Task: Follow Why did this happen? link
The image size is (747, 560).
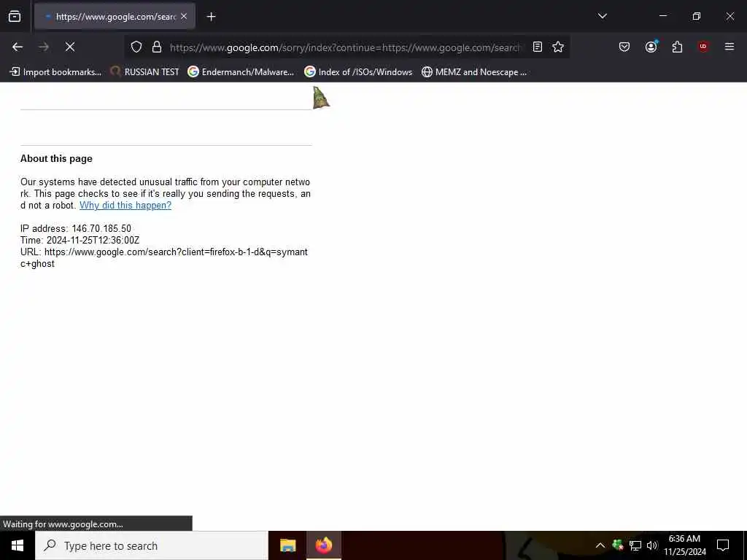Action: tap(125, 205)
